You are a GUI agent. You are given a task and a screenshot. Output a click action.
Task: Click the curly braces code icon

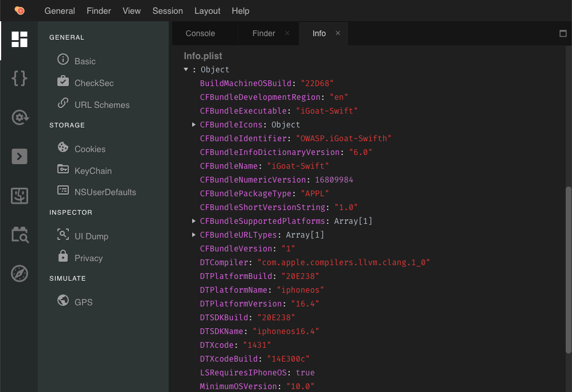click(19, 79)
